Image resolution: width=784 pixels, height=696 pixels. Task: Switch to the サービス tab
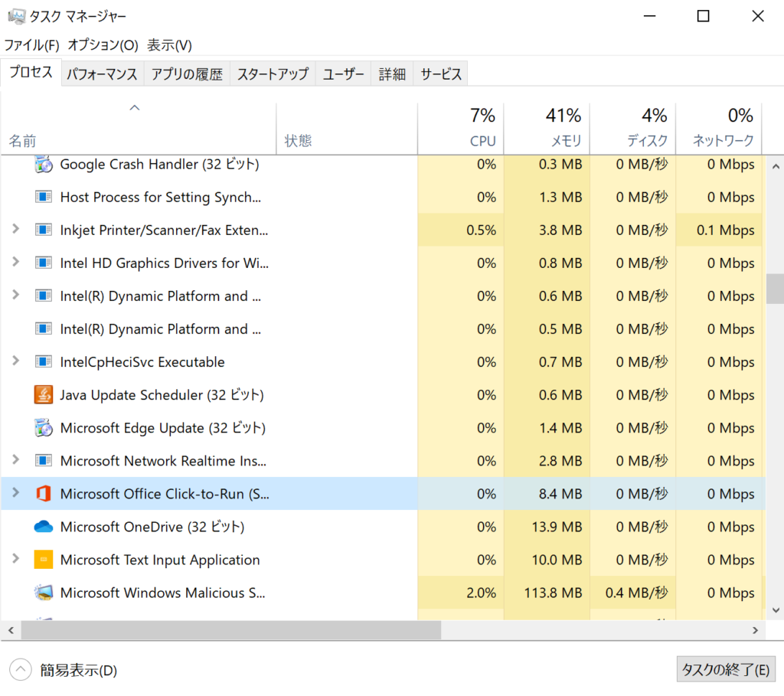point(441,74)
